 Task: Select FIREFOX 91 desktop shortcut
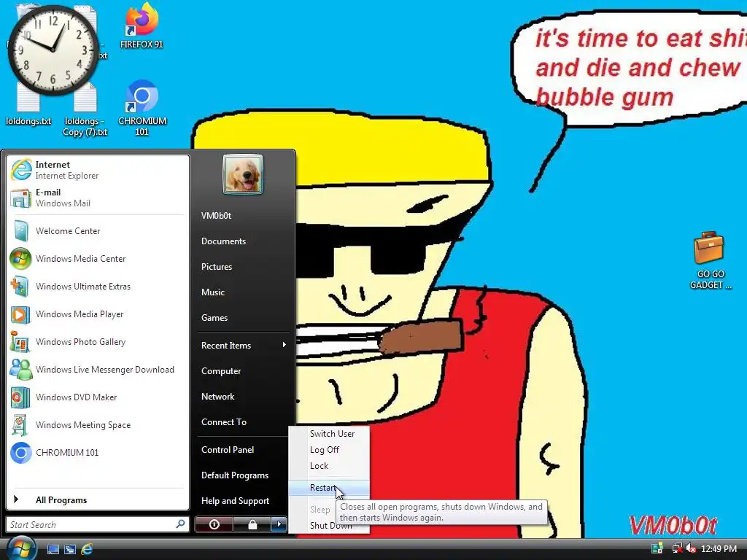pyautogui.click(x=142, y=26)
